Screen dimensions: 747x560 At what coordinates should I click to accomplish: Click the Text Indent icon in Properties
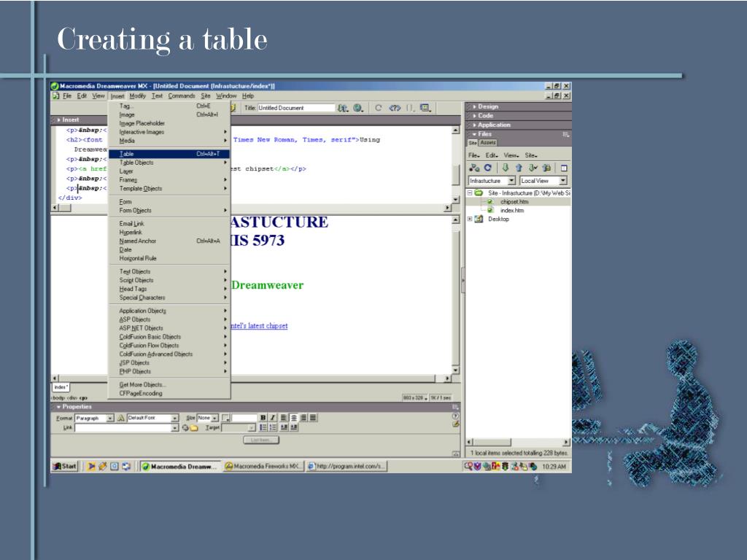click(x=294, y=427)
